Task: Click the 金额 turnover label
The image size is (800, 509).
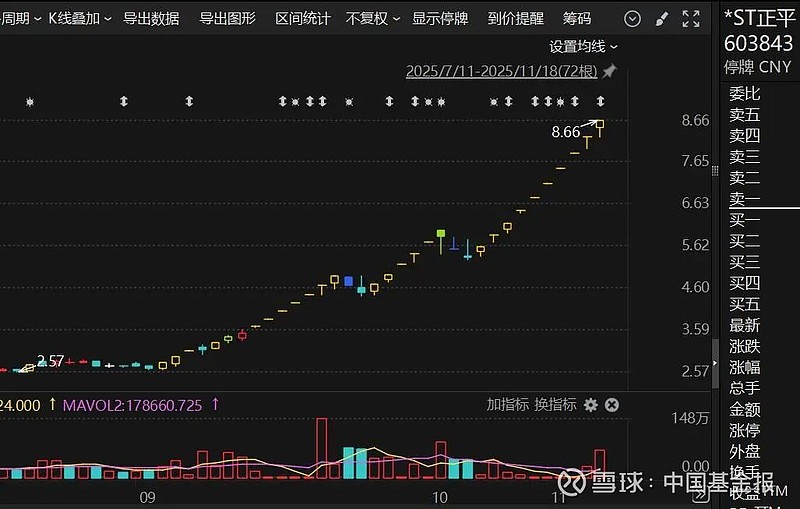Action: (x=744, y=410)
